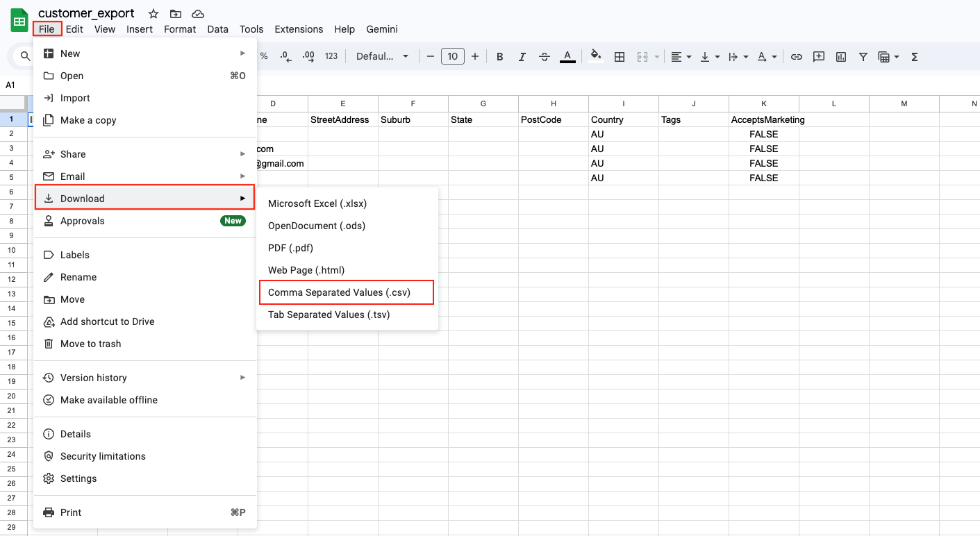Toggle strikethrough formatting
This screenshot has width=980, height=536.
545,56
